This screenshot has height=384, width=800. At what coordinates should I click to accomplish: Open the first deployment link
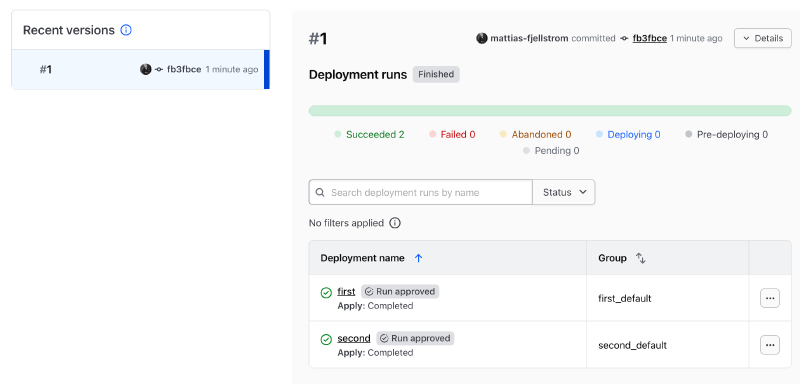pos(346,292)
